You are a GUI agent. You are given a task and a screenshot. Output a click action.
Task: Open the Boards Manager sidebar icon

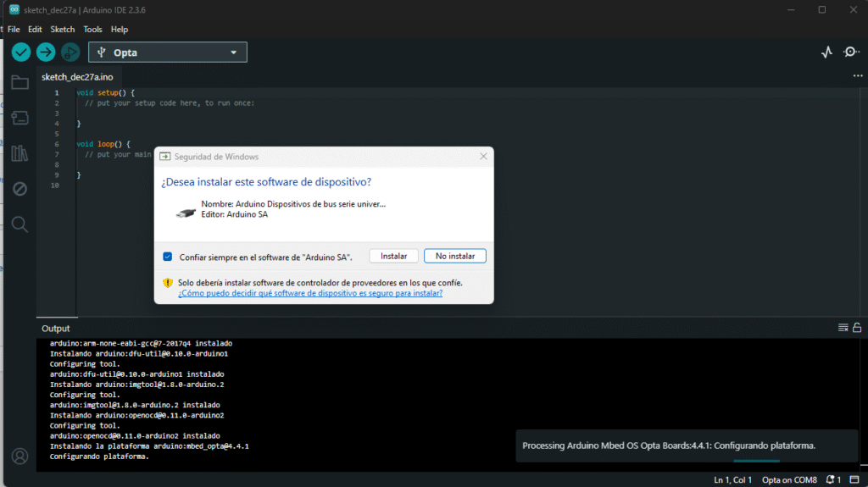pos(19,118)
